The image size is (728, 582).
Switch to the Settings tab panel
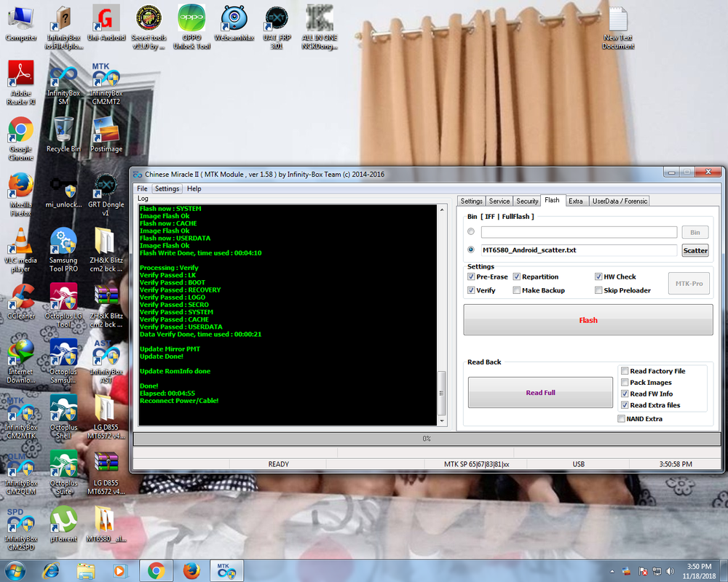pos(471,201)
